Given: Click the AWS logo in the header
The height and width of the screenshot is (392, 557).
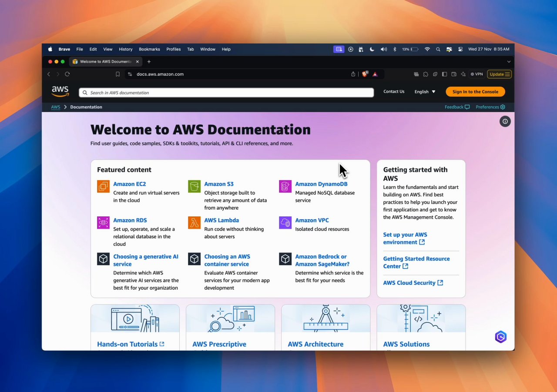Looking at the screenshot, I should click(60, 91).
